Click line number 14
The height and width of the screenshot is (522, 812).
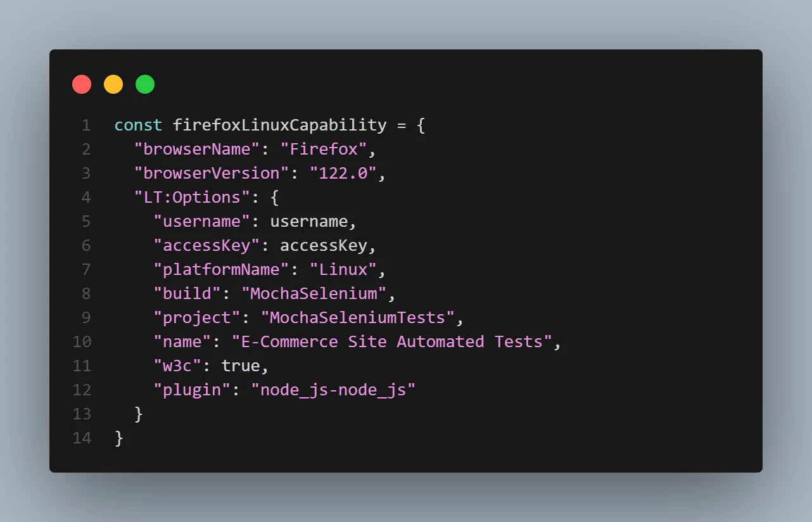tap(82, 438)
